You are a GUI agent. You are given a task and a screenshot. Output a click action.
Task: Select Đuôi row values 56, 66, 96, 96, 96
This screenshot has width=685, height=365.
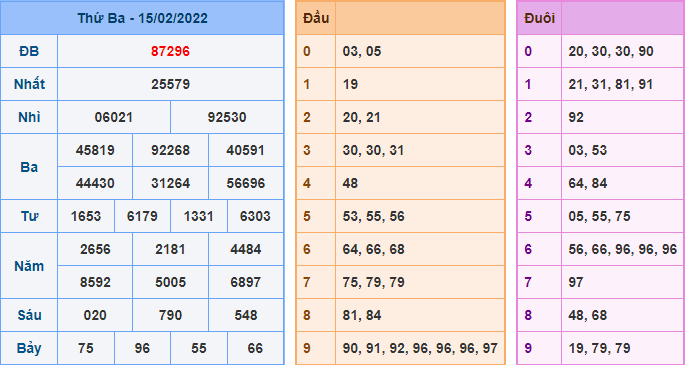[x=623, y=249]
